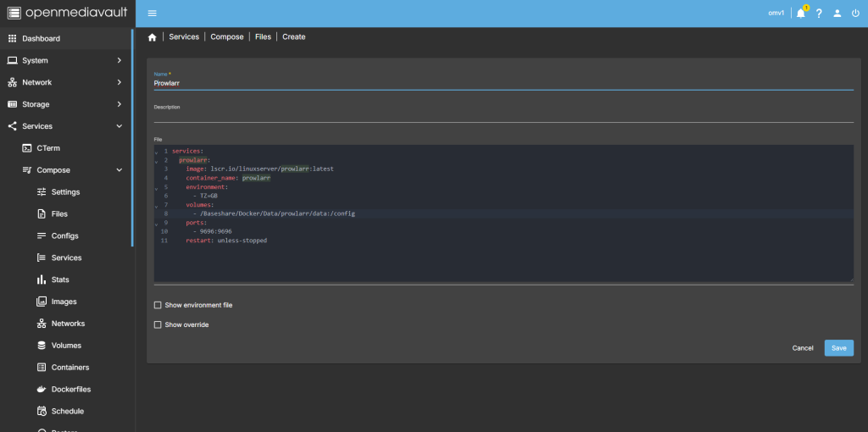This screenshot has width=868, height=432.
Task: Collapse the services fold arrow at line 1
Action: coord(156,152)
